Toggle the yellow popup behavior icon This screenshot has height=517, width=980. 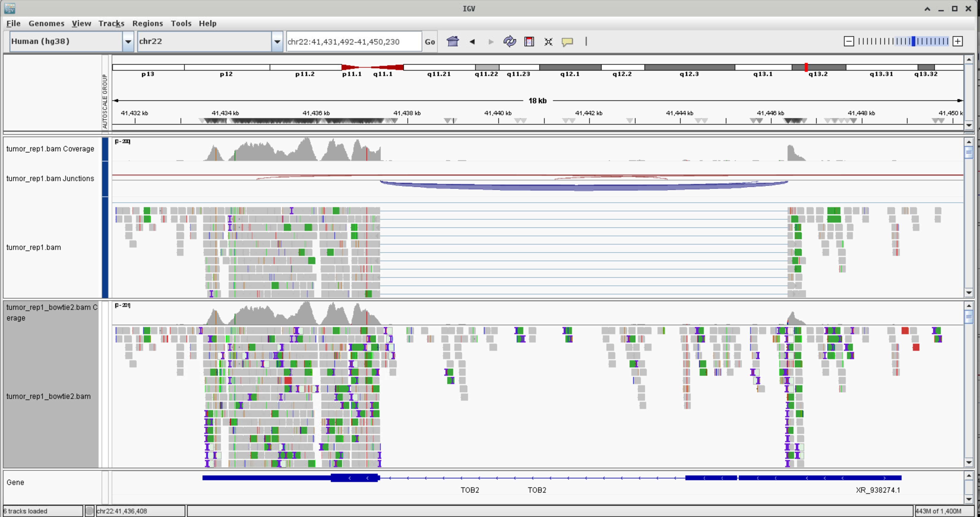(567, 42)
